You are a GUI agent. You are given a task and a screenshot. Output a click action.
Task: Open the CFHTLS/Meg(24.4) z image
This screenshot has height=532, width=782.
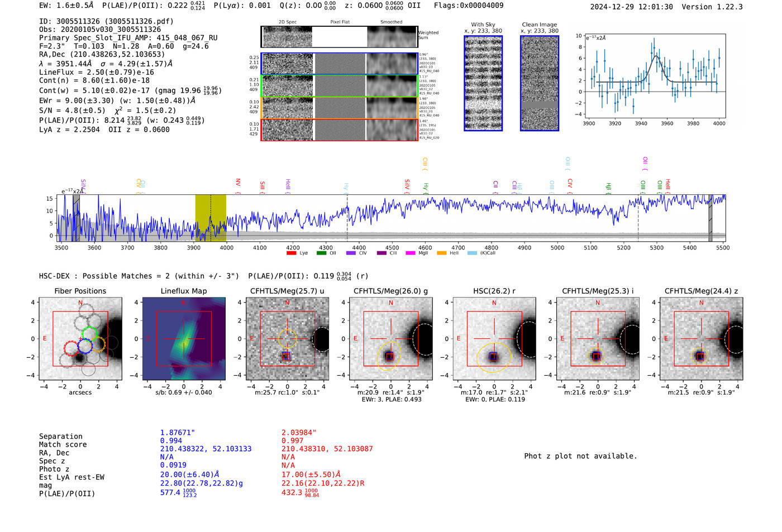coord(702,339)
